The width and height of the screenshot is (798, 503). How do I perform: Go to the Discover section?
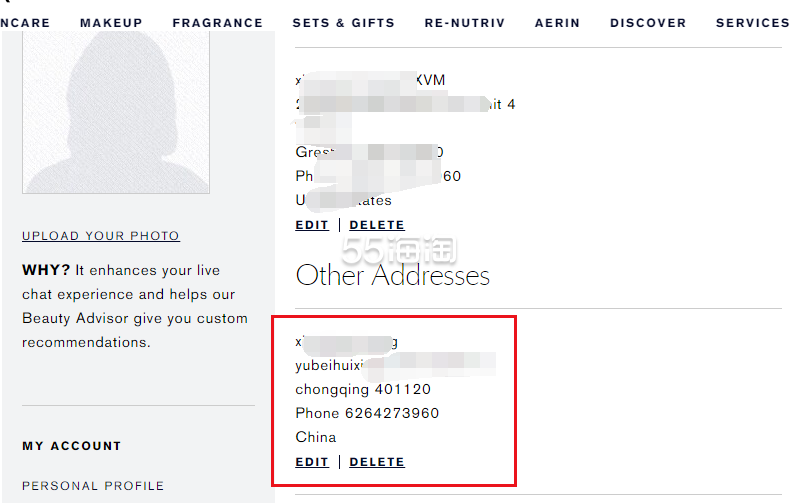[x=648, y=23]
